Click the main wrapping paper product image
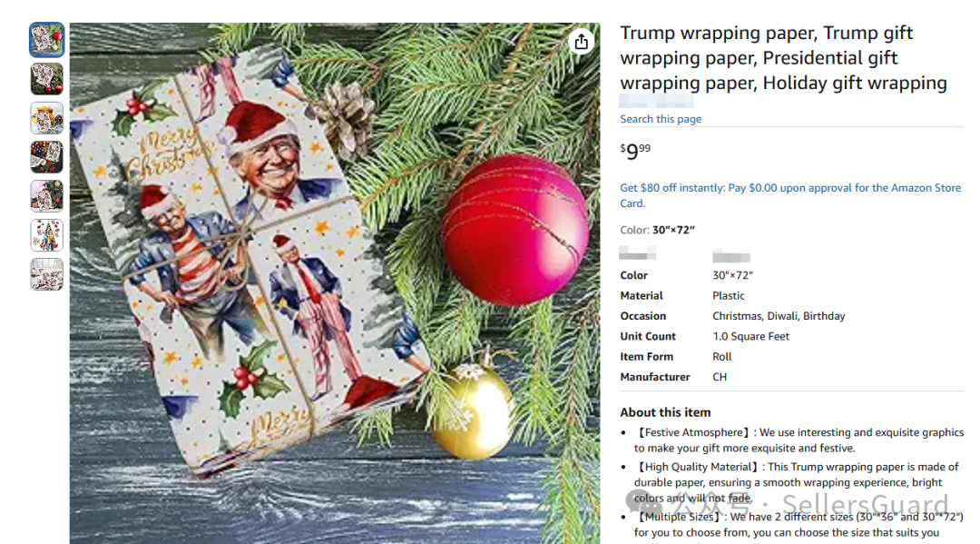Image resolution: width=980 pixels, height=544 pixels. coord(334,283)
